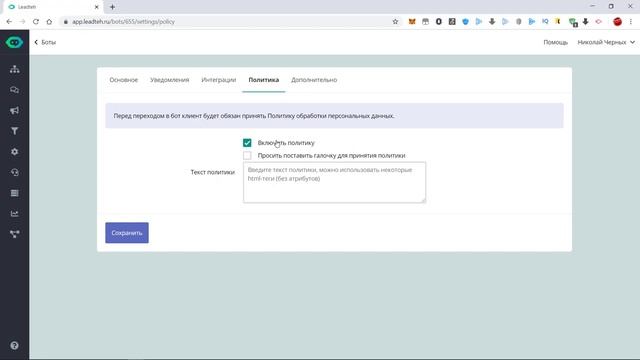The image size is (640, 360).
Task: Open the Chrome three-dot menu
Action: click(x=631, y=22)
